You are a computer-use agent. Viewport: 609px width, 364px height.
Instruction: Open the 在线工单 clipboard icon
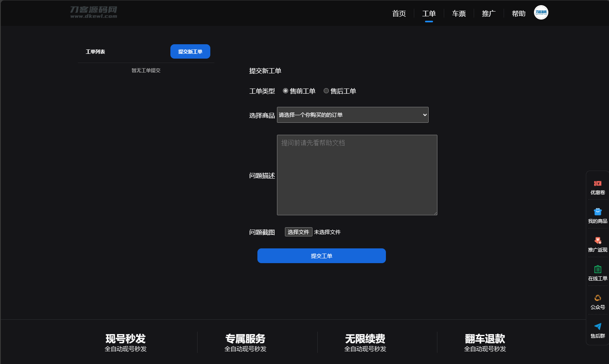point(597,270)
